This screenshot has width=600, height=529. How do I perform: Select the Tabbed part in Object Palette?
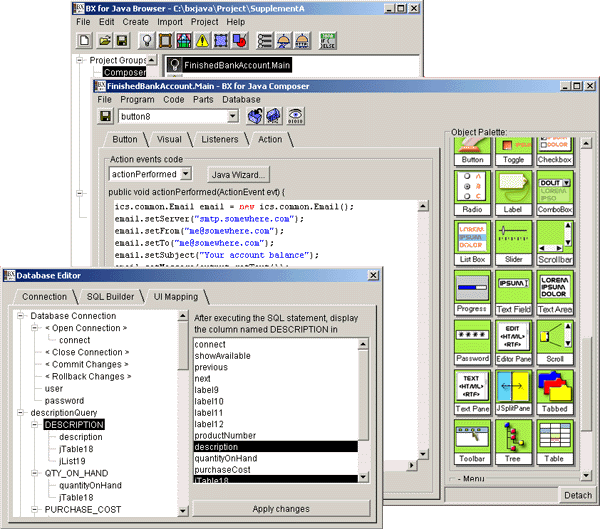[555, 392]
